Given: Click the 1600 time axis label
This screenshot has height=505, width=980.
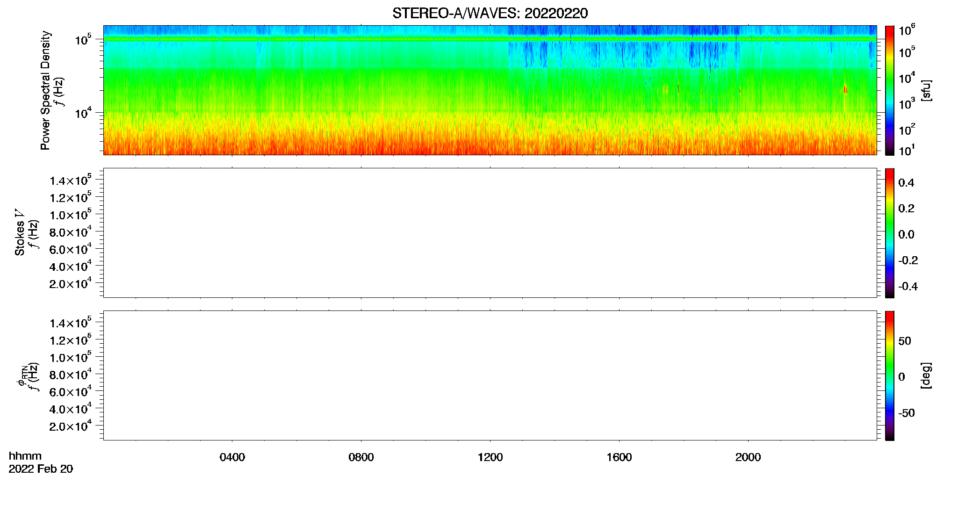Looking at the screenshot, I should click(619, 457).
